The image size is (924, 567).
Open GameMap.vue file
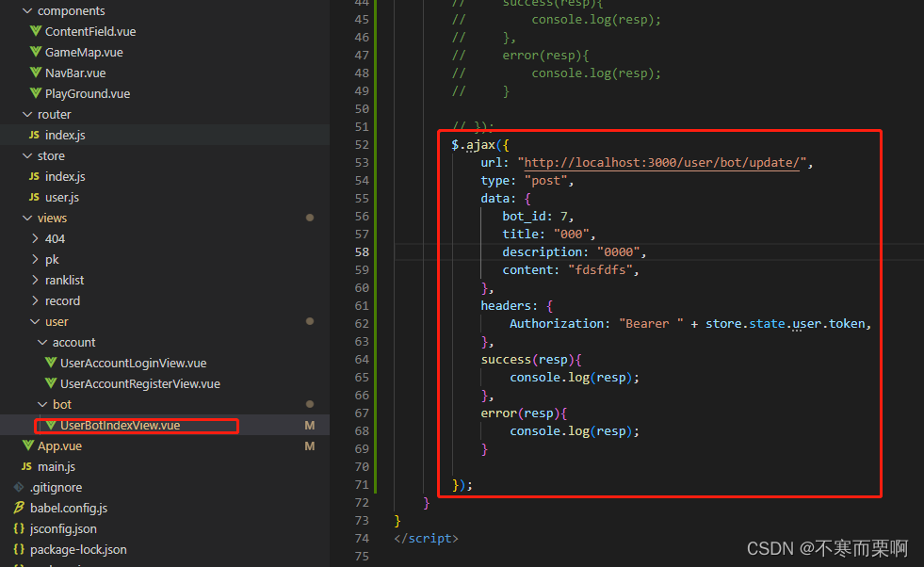click(84, 53)
